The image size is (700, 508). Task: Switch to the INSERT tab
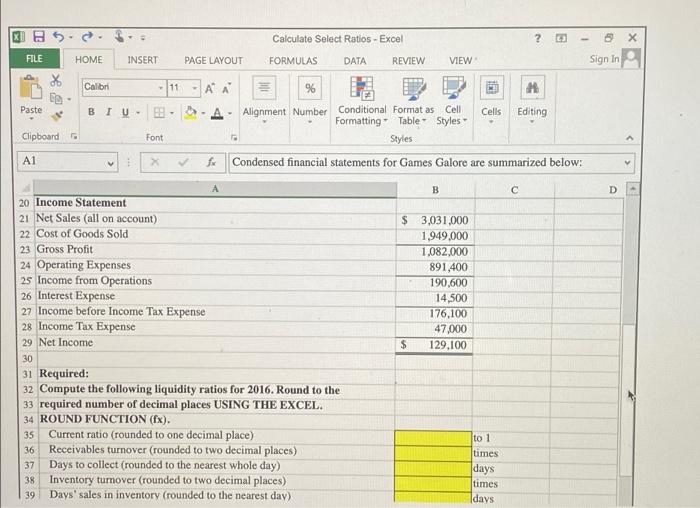(x=142, y=60)
